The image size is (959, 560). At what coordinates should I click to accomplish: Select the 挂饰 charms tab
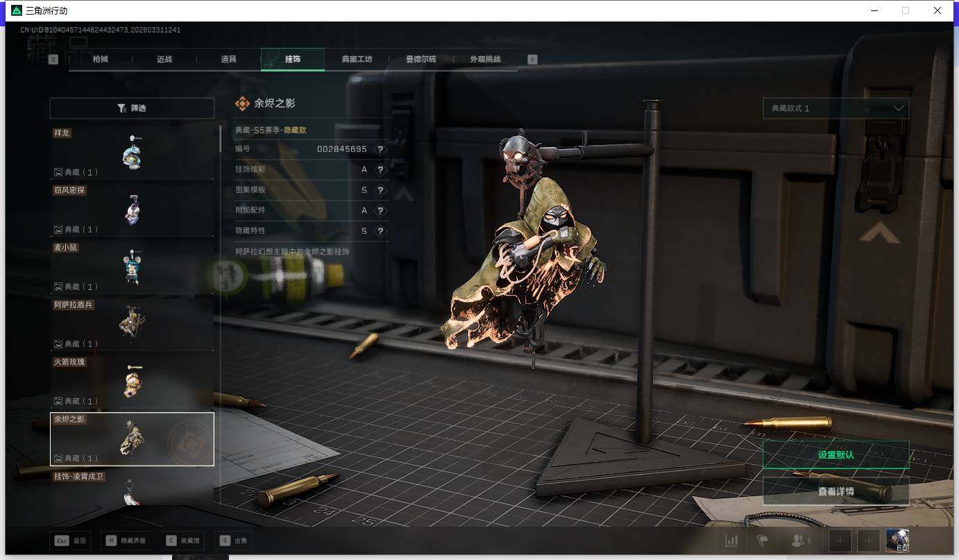[293, 60]
